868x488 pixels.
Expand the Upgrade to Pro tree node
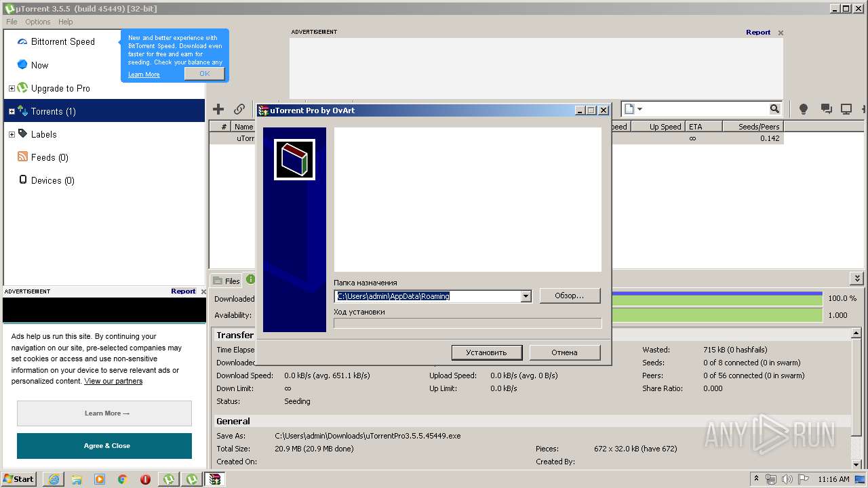tap(12, 88)
